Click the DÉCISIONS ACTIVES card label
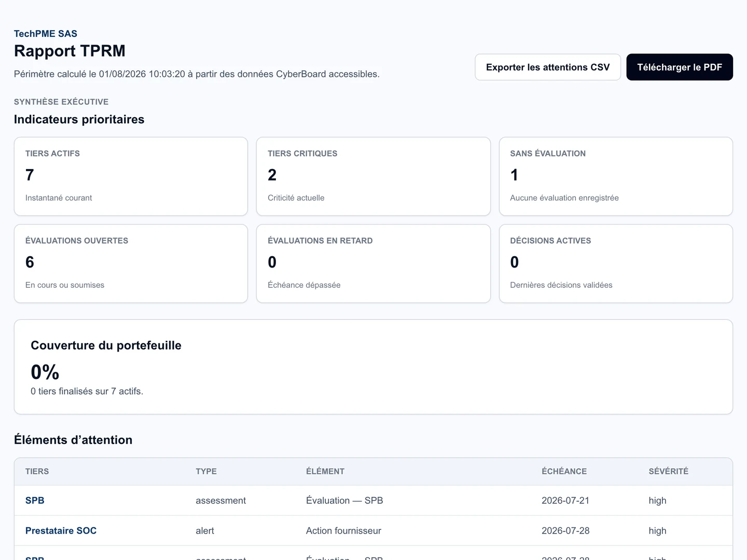Viewport: 747px width, 560px height. pyautogui.click(x=550, y=241)
